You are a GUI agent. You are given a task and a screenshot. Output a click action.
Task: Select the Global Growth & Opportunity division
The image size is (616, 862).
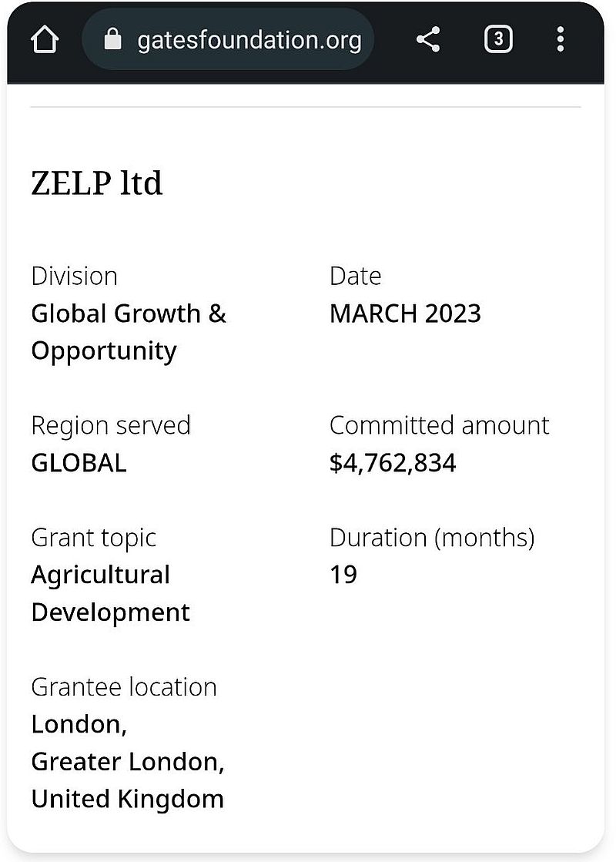(x=129, y=332)
